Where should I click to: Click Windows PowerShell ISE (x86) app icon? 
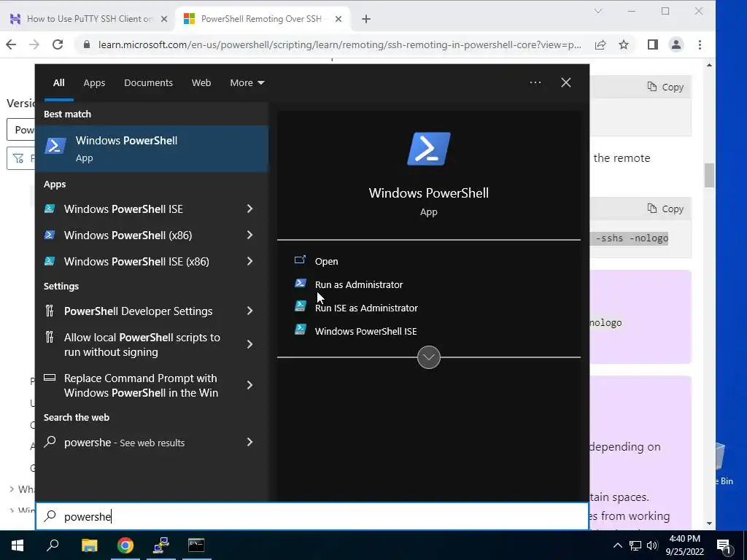point(50,261)
